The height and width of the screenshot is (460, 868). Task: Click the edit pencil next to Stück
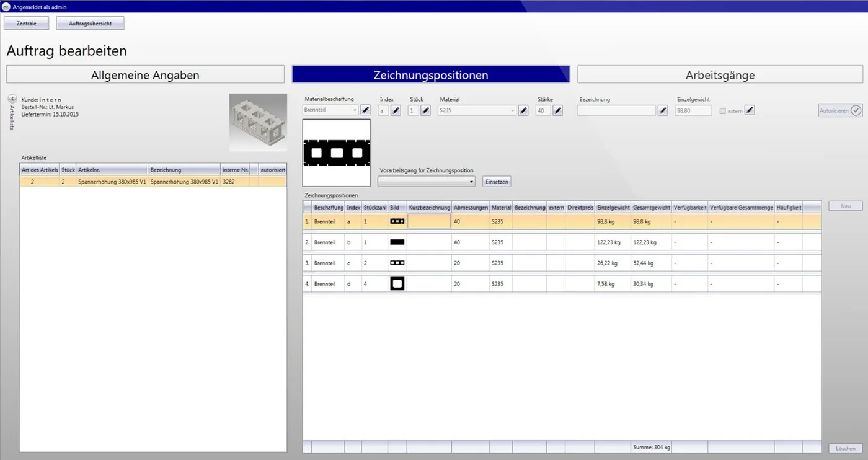point(425,110)
